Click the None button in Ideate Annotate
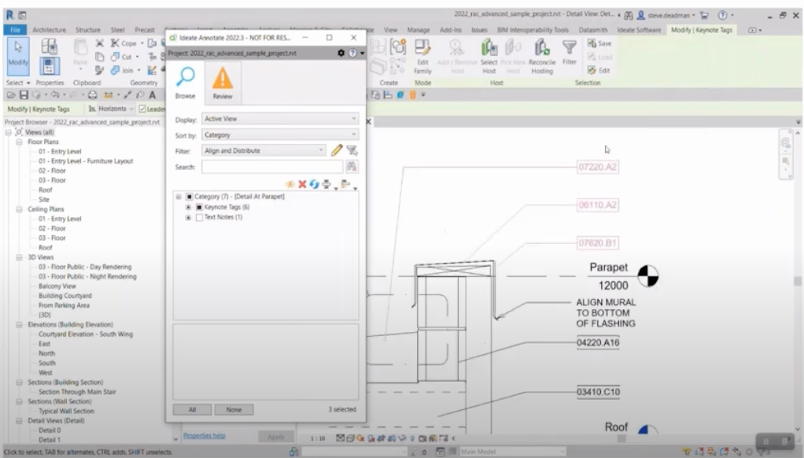This screenshot has height=458, width=804. coord(233,409)
